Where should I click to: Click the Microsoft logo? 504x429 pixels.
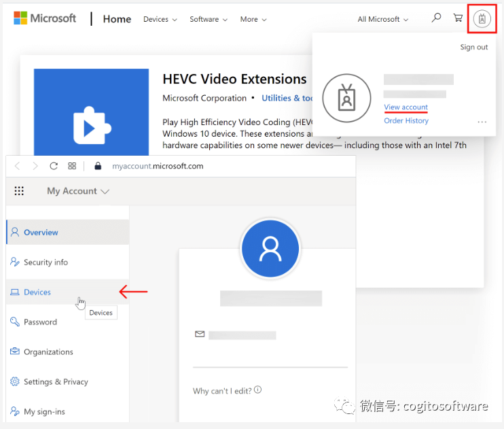coord(45,18)
